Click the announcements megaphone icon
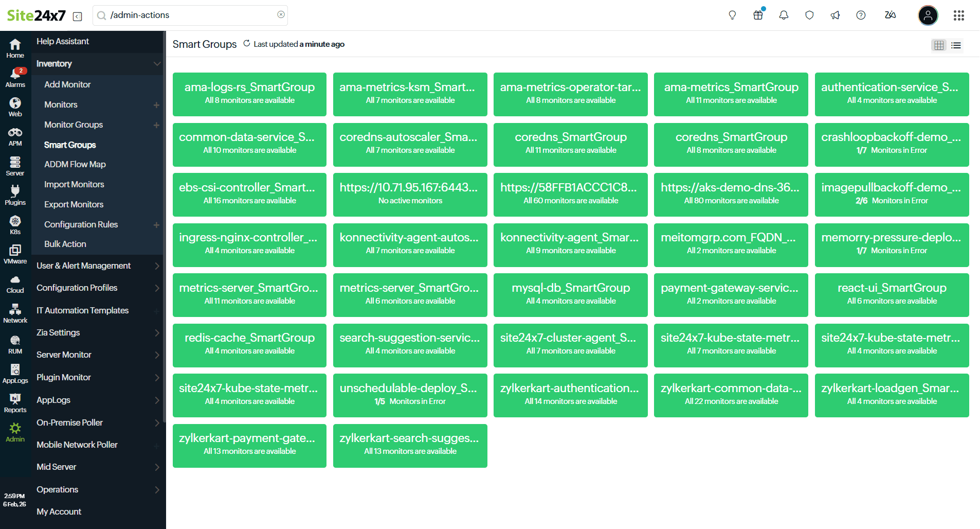The height and width of the screenshot is (529, 980). [835, 15]
